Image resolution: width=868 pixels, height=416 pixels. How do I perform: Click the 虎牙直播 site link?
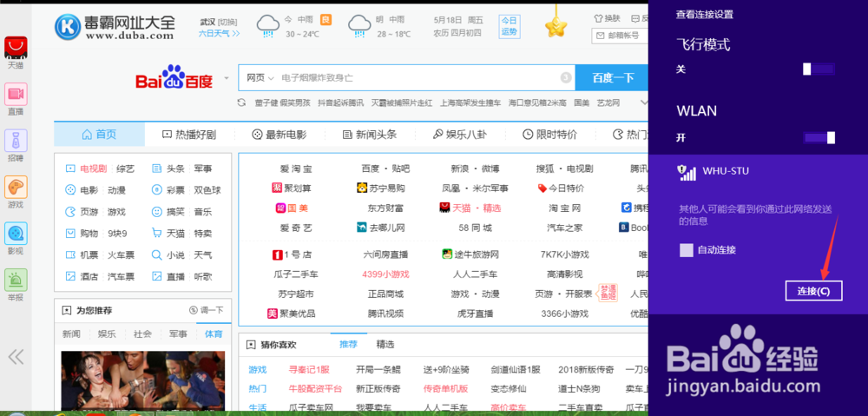(475, 314)
